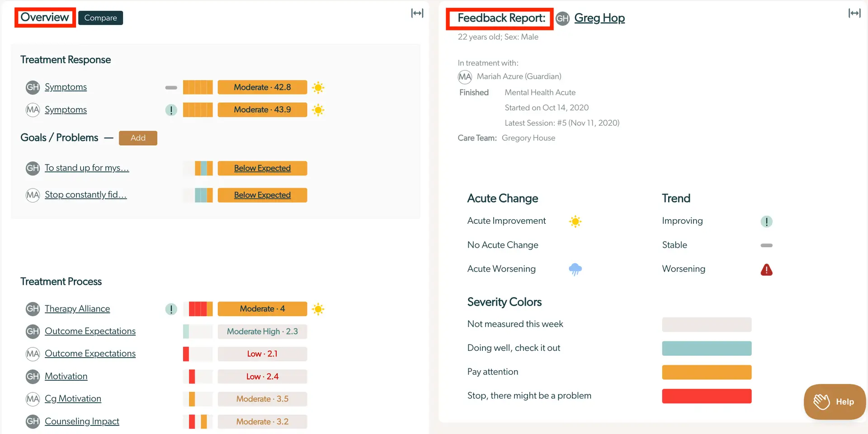Click the exclamation icon for Improving trend
The width and height of the screenshot is (868, 434).
click(x=767, y=221)
